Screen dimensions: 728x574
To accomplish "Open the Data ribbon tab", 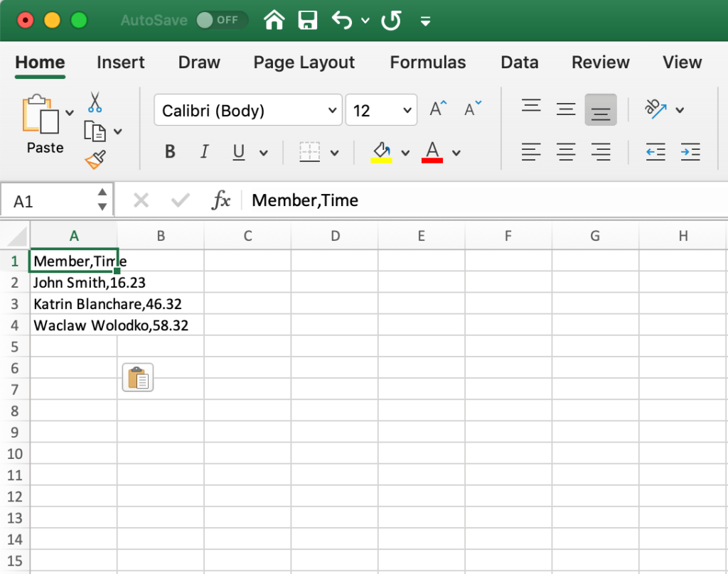I will pos(519,63).
